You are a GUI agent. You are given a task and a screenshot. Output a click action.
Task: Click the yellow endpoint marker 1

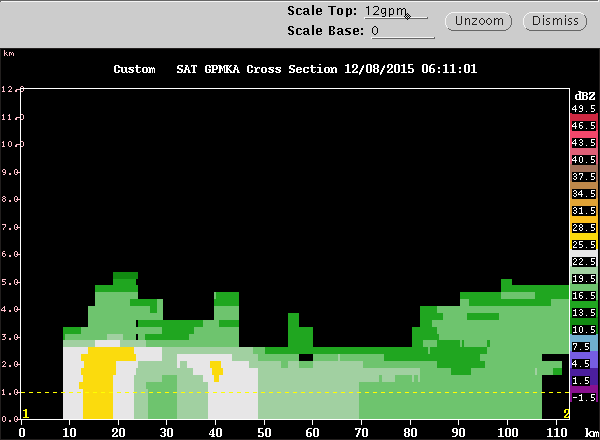[x=26, y=414]
